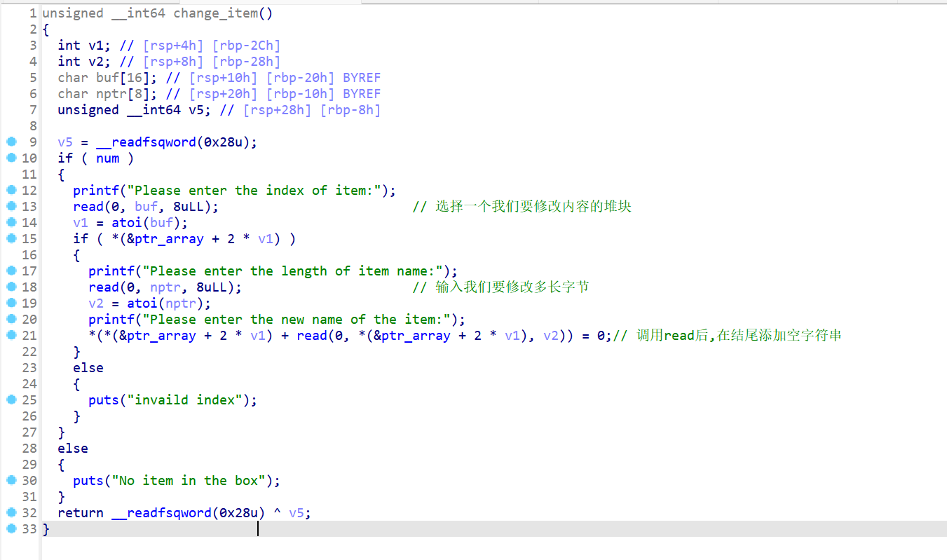The image size is (947, 560).
Task: Toggle breakpoint dot on line 13
Action: 11,206
